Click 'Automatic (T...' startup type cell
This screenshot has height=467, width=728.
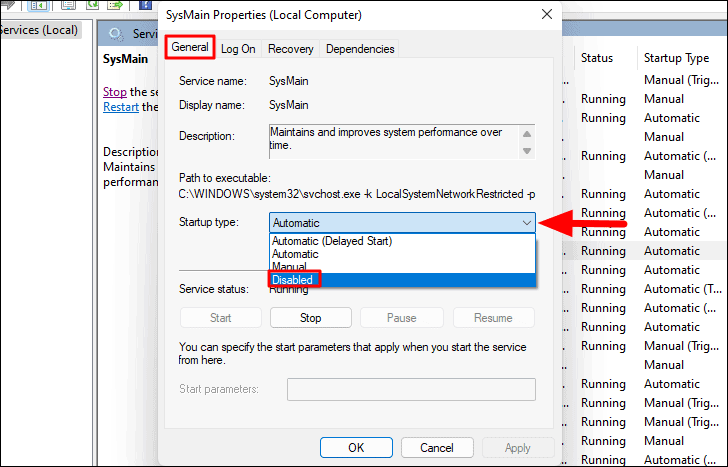[682, 289]
